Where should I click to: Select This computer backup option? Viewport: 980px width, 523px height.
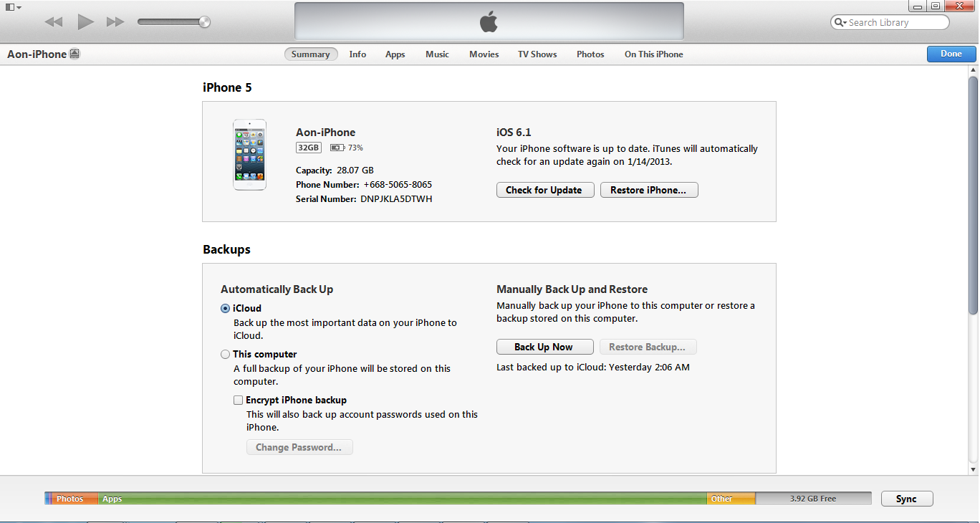[226, 355]
